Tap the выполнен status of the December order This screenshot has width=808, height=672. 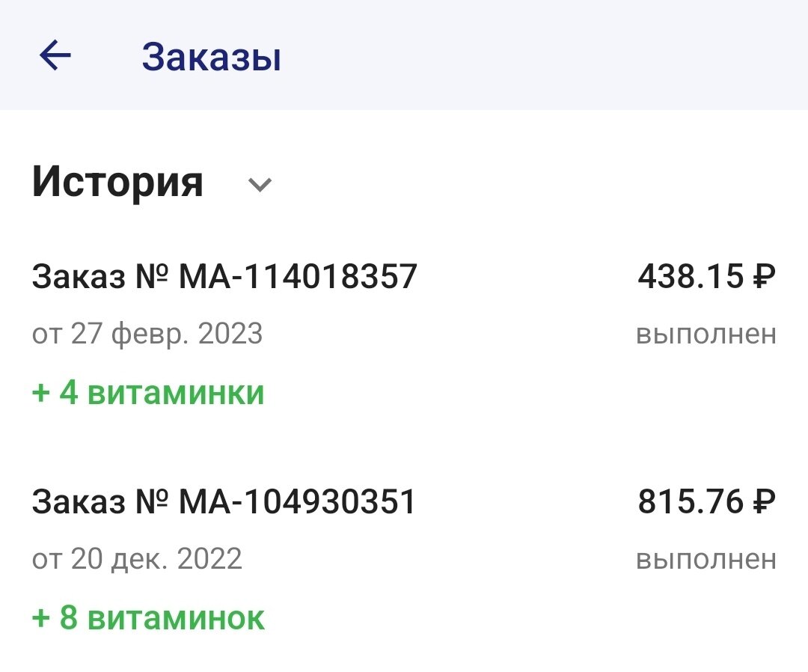coord(706,560)
